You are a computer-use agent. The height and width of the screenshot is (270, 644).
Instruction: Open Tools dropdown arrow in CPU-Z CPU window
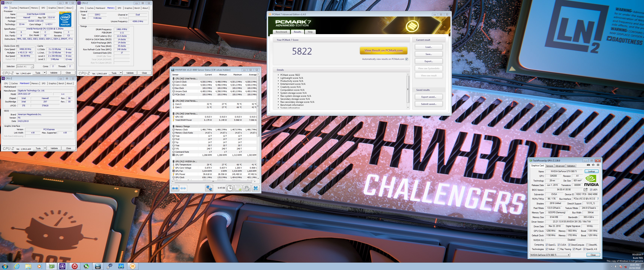coord(45,73)
